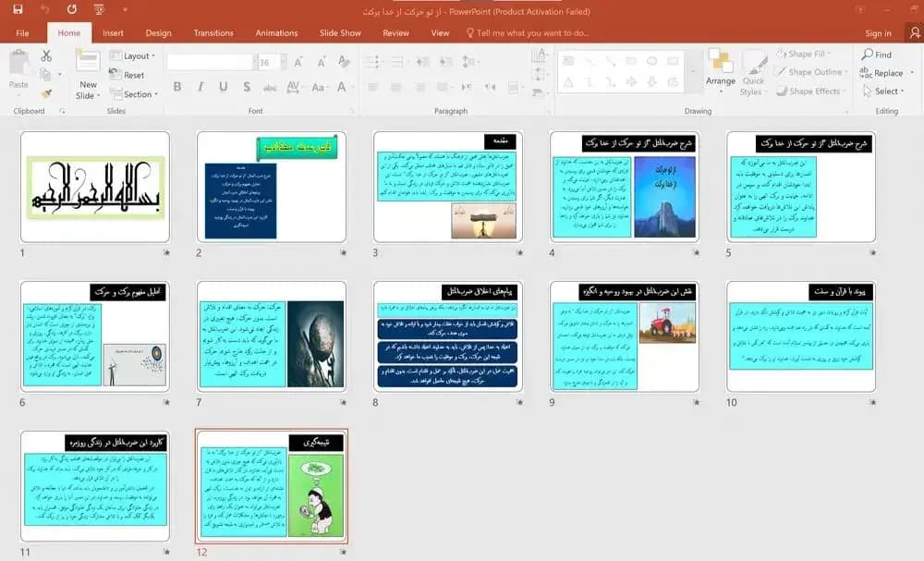Apply bold formatting
The height and width of the screenshot is (561, 924).
(x=176, y=87)
